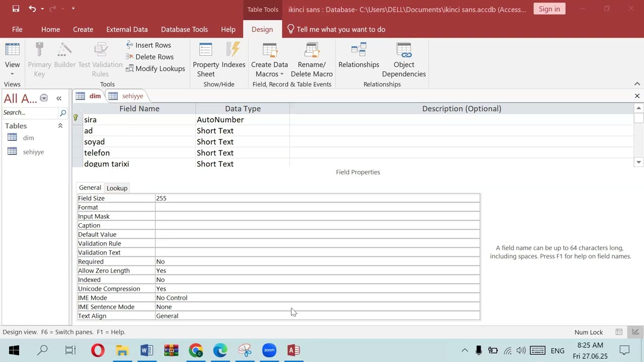The image size is (644, 362).
Task: Click the soyad field name cell
Action: coord(139,142)
